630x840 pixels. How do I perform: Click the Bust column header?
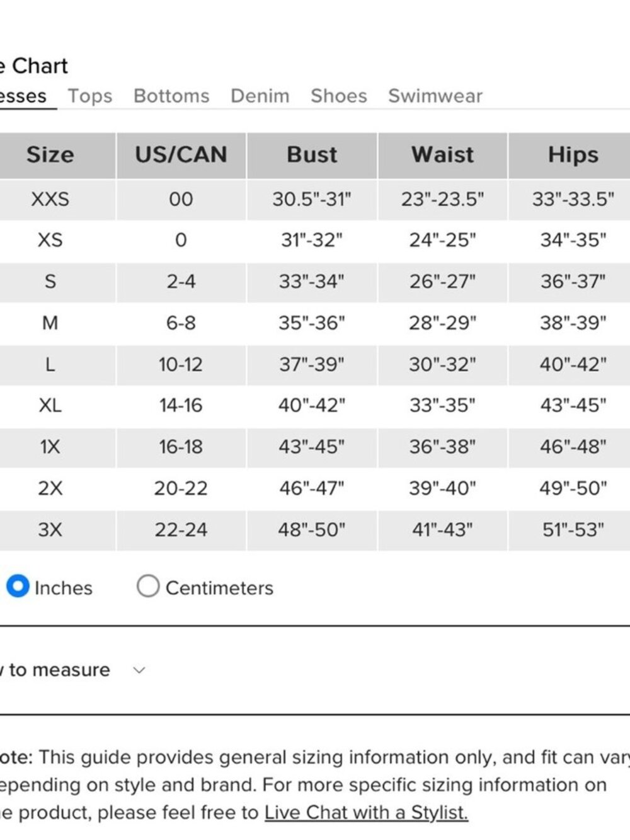pos(312,155)
